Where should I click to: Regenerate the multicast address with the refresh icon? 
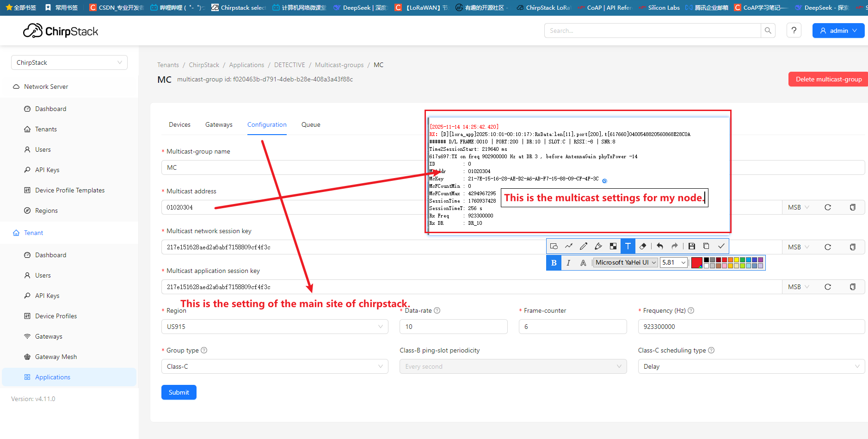click(x=828, y=207)
